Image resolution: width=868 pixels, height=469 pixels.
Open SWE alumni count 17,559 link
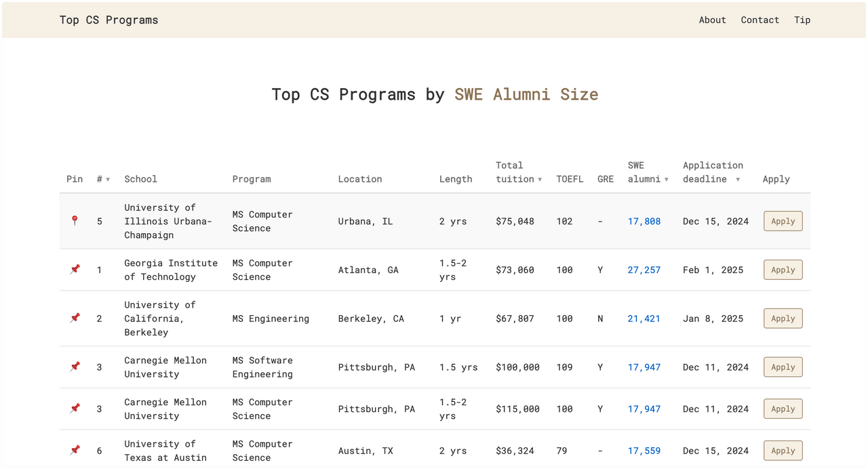pyautogui.click(x=644, y=451)
